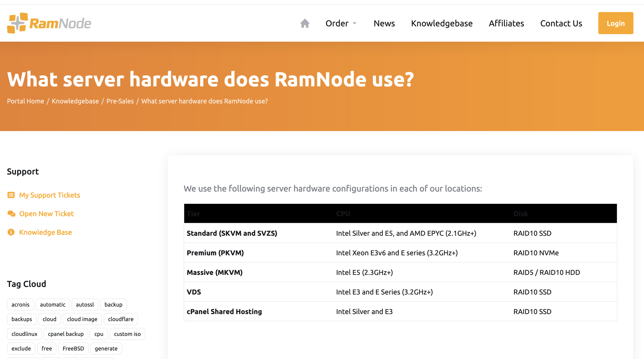
Task: Click the Portal Home breadcrumb link
Action: click(25, 101)
